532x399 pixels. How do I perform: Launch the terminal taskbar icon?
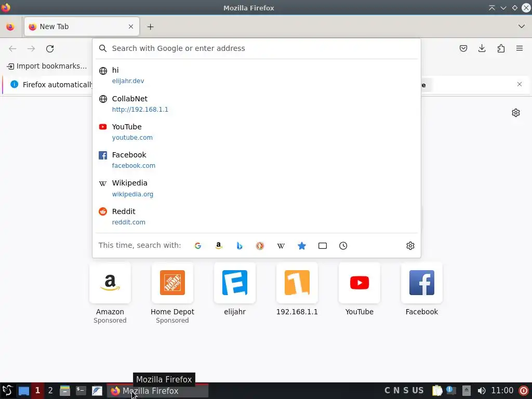tap(81, 391)
